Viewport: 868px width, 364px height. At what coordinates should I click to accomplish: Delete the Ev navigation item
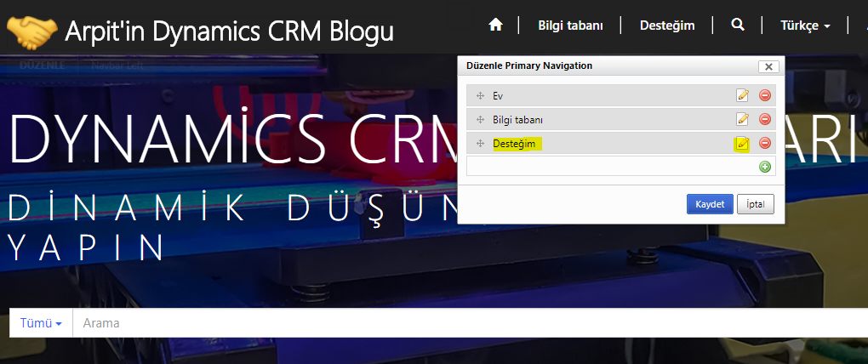click(764, 96)
